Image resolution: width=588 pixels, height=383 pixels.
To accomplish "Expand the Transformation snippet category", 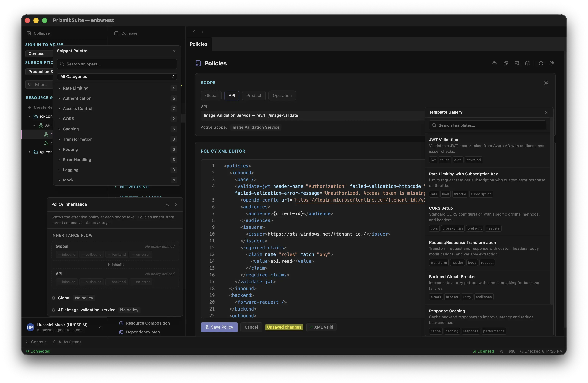I will click(117, 139).
